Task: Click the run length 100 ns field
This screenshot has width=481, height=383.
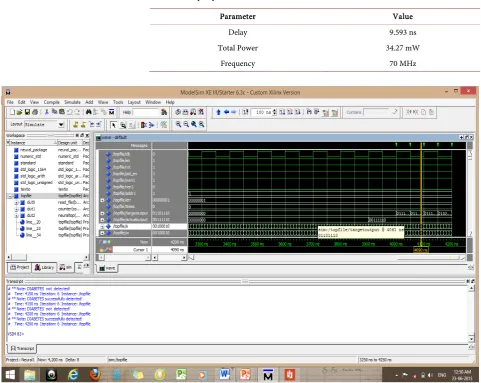Action: 262,112
